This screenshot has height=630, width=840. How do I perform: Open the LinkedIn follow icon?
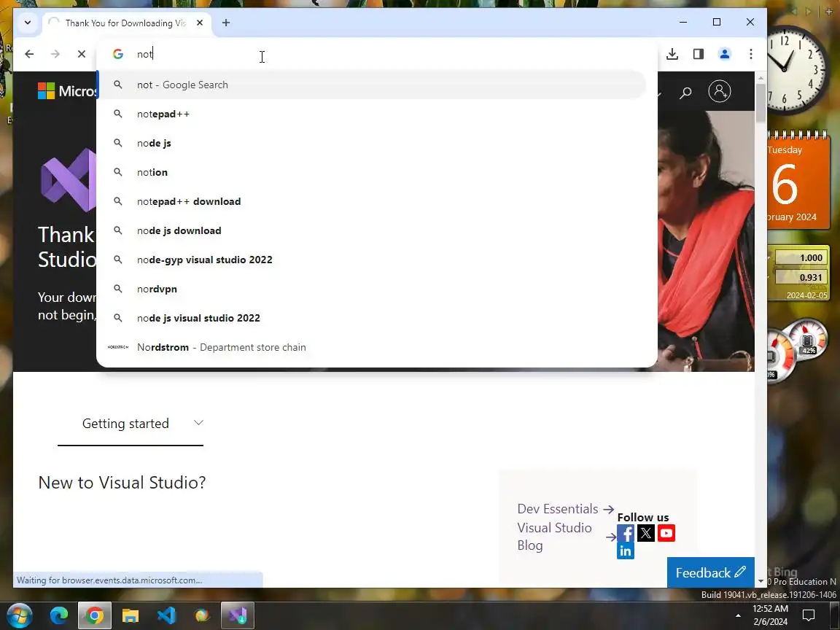(626, 551)
